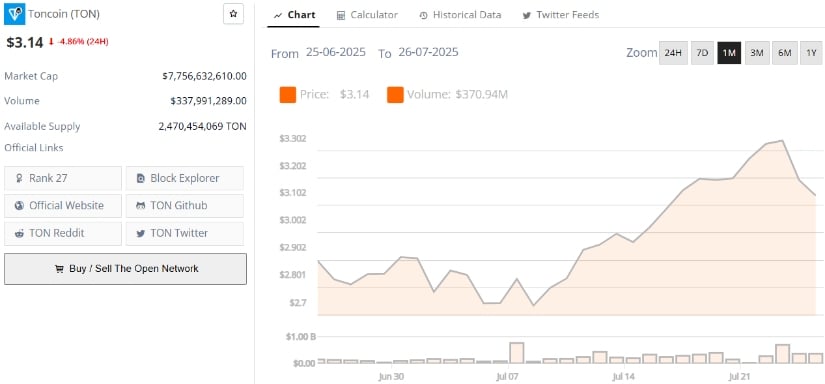825x384 pixels.
Task: Set zoom range to 1Y
Action: (x=811, y=53)
